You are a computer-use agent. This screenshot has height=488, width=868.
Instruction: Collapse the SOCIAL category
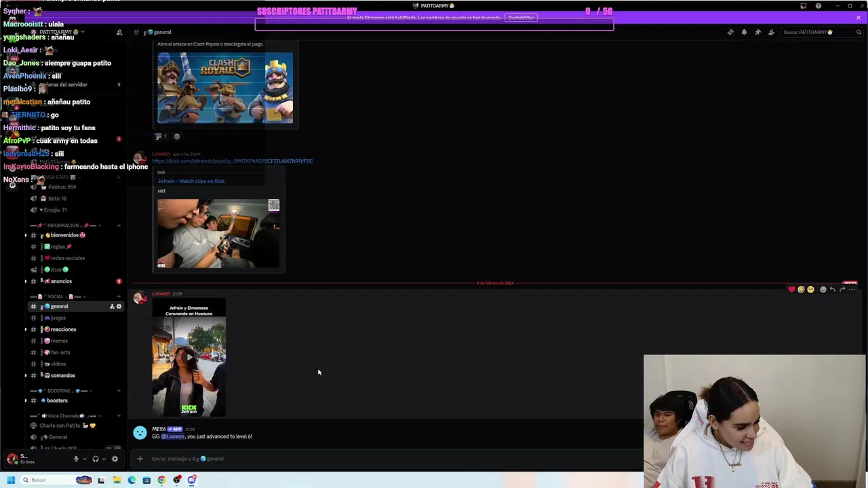tap(57, 297)
